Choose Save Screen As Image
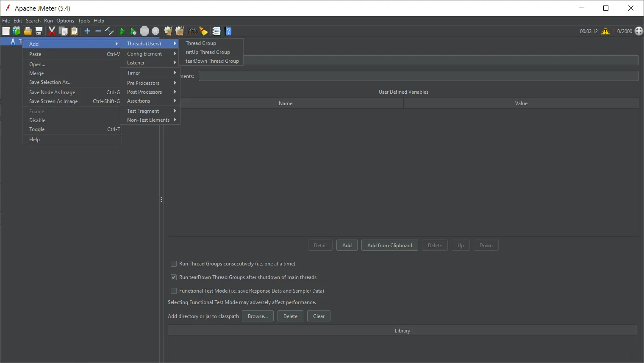Image resolution: width=644 pixels, height=363 pixels. point(72,101)
